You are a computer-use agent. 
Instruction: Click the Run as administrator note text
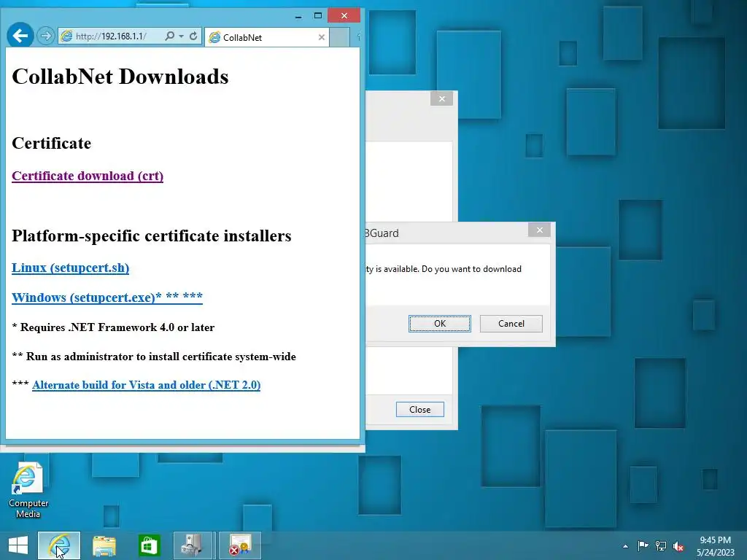(x=154, y=357)
